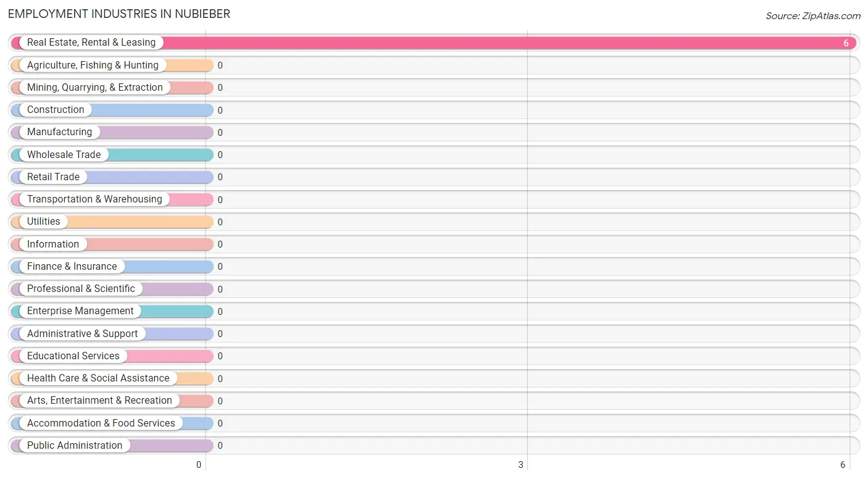
Task: Click the 'Mining, Quarrying, & Extraction' label
Action: 95,88
